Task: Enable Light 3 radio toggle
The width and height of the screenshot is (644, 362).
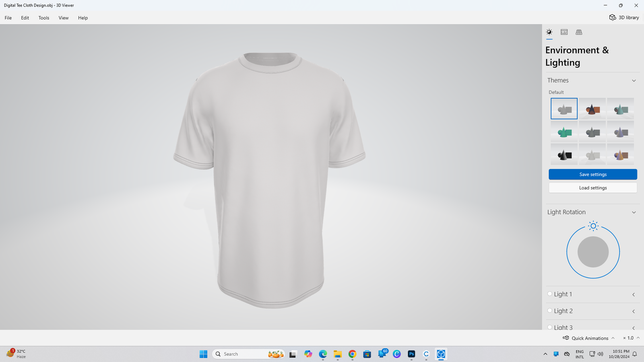Action: pos(550,327)
